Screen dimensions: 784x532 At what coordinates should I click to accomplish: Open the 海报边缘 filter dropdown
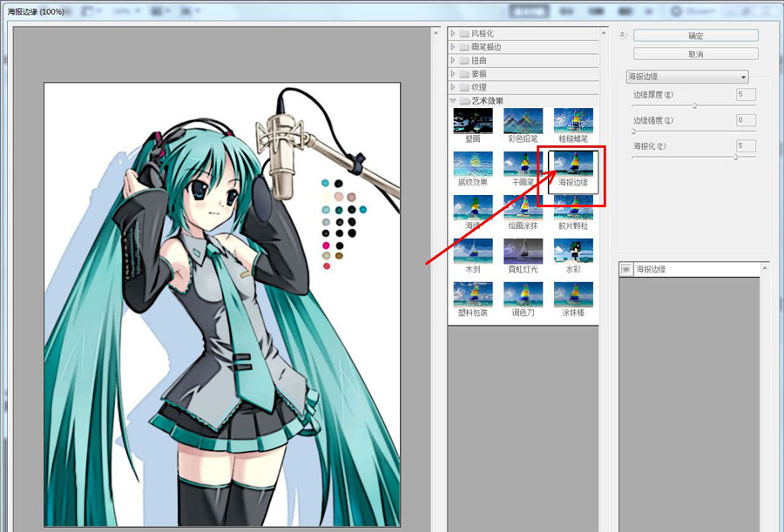(x=687, y=77)
